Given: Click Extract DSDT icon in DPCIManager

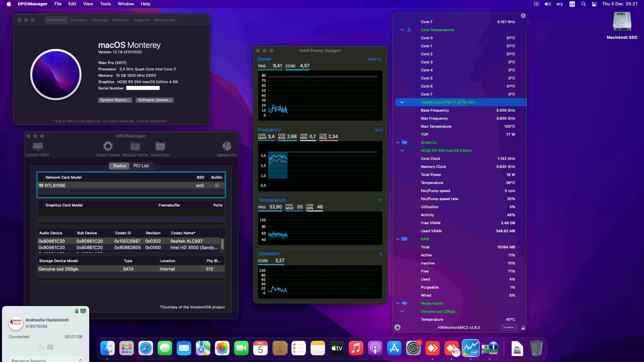Looking at the screenshot, I should [x=38, y=146].
